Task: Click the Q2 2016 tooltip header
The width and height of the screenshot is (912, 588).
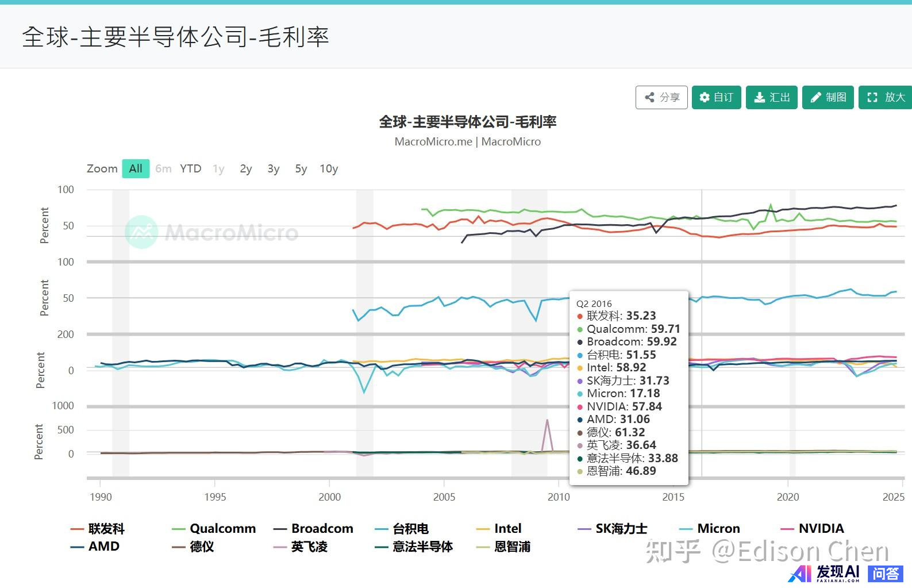Action: click(x=594, y=303)
